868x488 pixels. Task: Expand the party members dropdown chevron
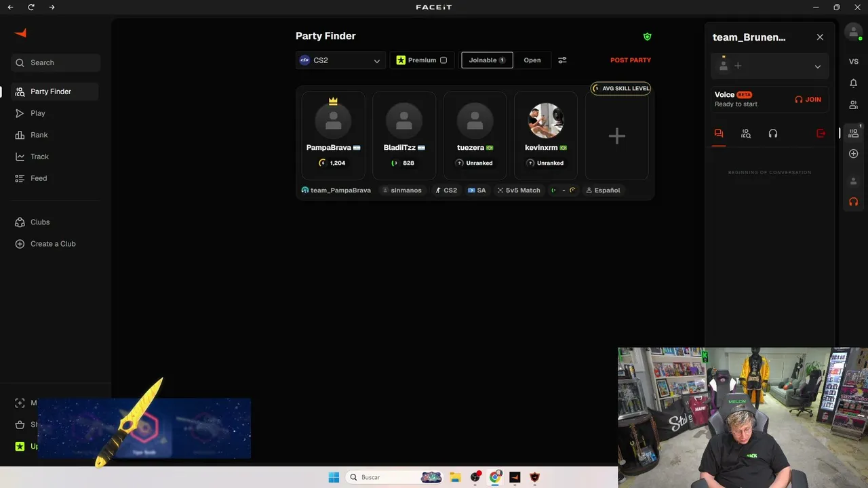tap(817, 66)
